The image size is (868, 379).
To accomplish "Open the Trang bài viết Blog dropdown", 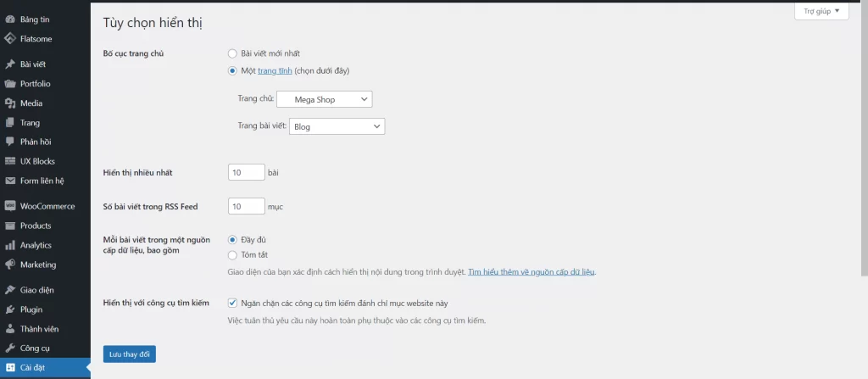I will (x=337, y=126).
